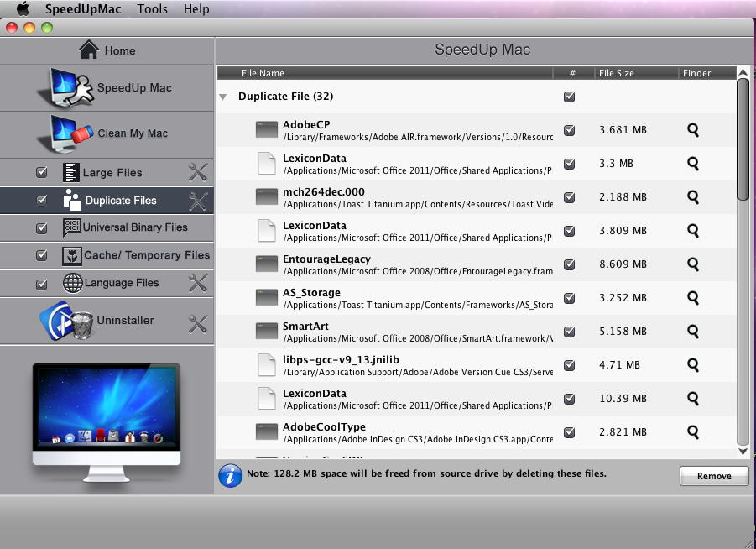Click the 128.2 MB freed-space note
Screen dimensions: 756x549
[x=427, y=473]
